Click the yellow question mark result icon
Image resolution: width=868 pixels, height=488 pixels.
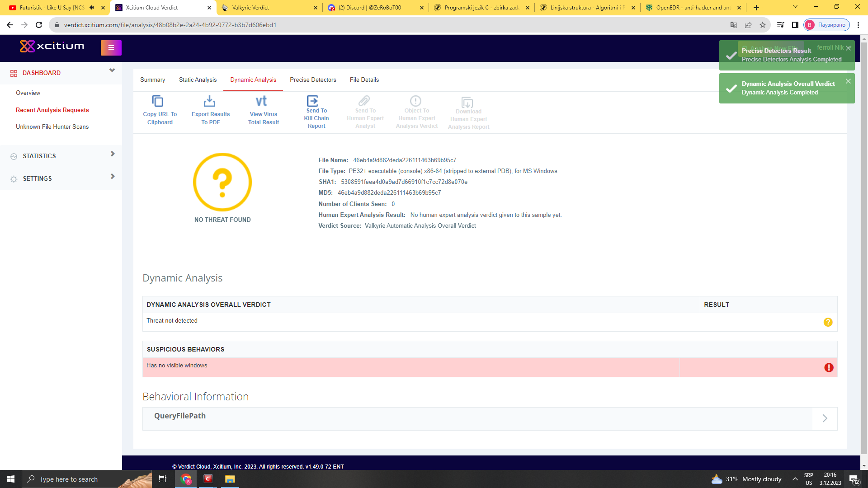(828, 322)
